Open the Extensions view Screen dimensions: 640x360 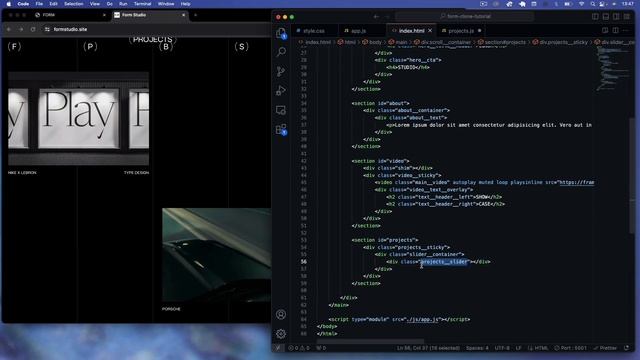(x=281, y=129)
